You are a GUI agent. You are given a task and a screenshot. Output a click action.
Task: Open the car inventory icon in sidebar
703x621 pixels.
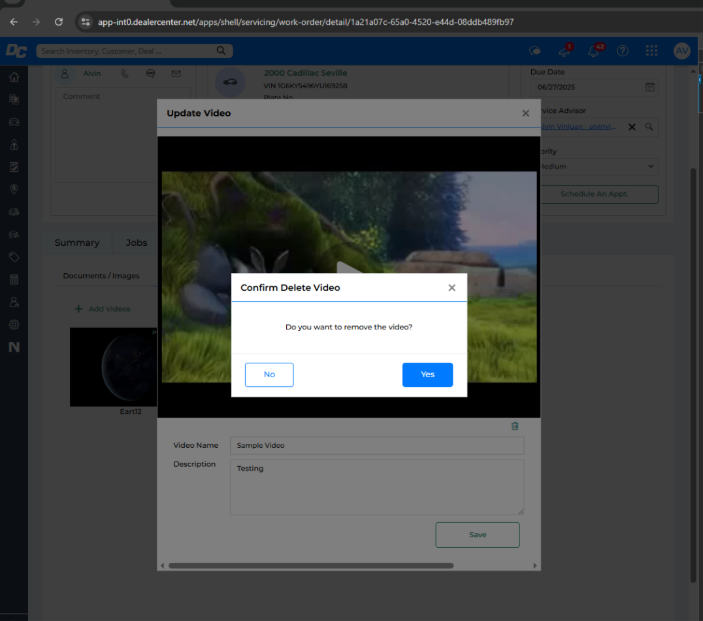14,122
